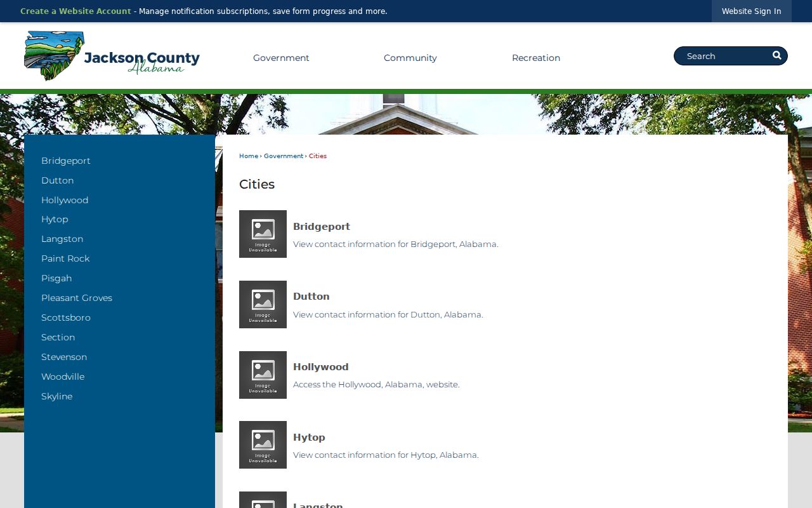The height and width of the screenshot is (508, 812).
Task: Open the Hollywood heading link
Action: (321, 367)
